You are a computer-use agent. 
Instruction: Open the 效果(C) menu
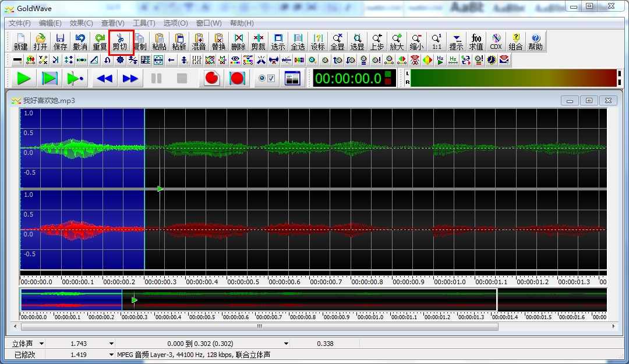point(81,23)
